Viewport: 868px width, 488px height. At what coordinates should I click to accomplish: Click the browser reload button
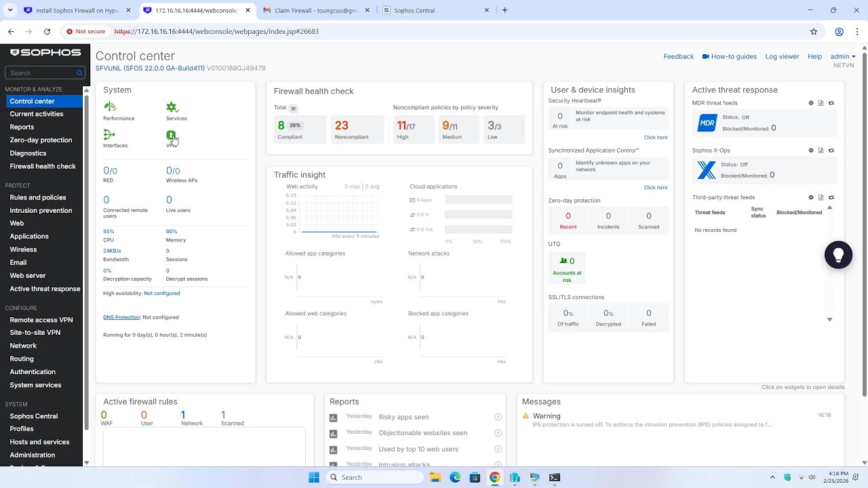tap(47, 31)
